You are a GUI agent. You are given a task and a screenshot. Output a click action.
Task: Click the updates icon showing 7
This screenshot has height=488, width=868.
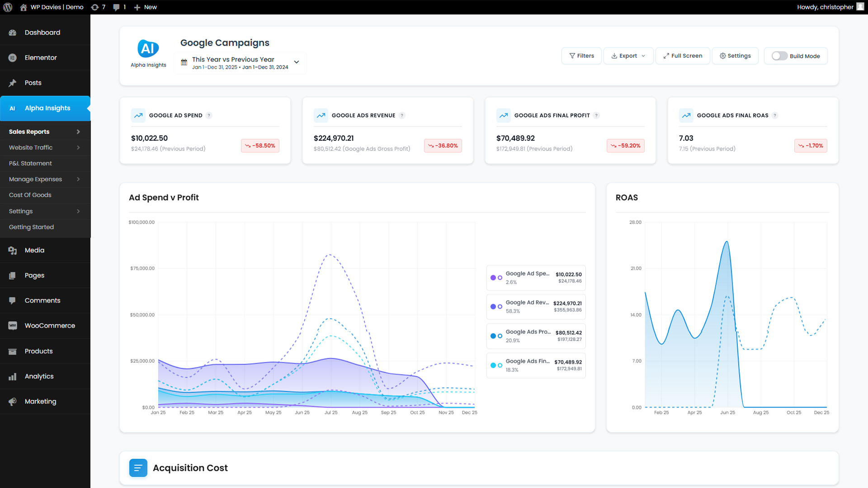click(95, 7)
